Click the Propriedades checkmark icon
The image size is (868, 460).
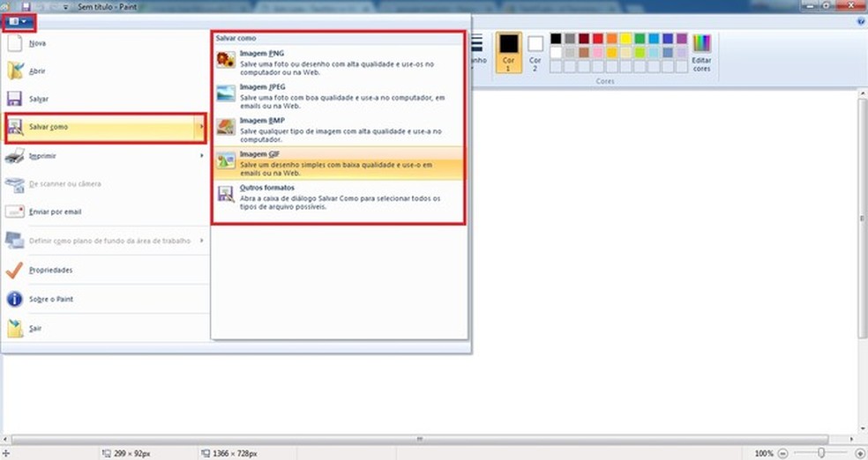click(x=14, y=270)
